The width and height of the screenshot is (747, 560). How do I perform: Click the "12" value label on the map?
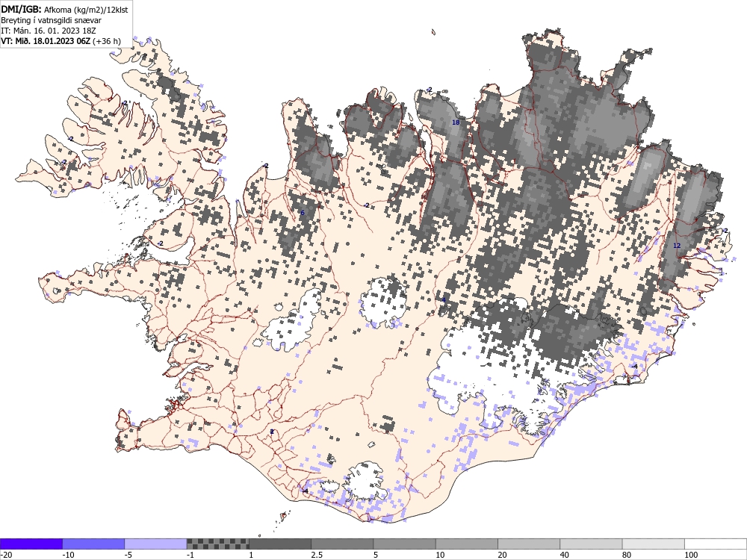[677, 246]
